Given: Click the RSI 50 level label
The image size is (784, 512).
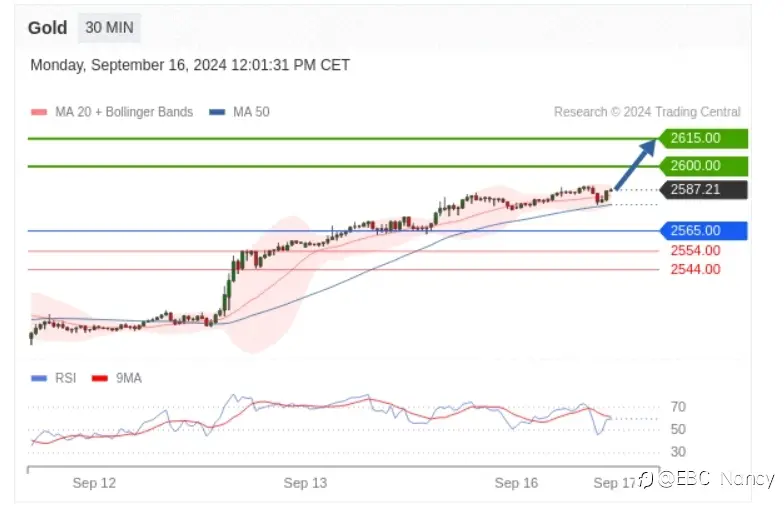Looking at the screenshot, I should 678,430.
